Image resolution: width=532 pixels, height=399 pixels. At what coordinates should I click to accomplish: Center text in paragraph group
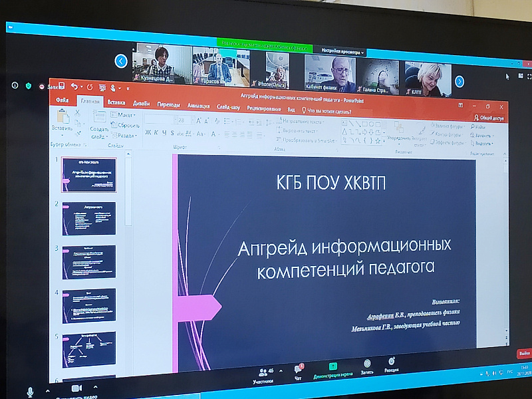point(235,135)
